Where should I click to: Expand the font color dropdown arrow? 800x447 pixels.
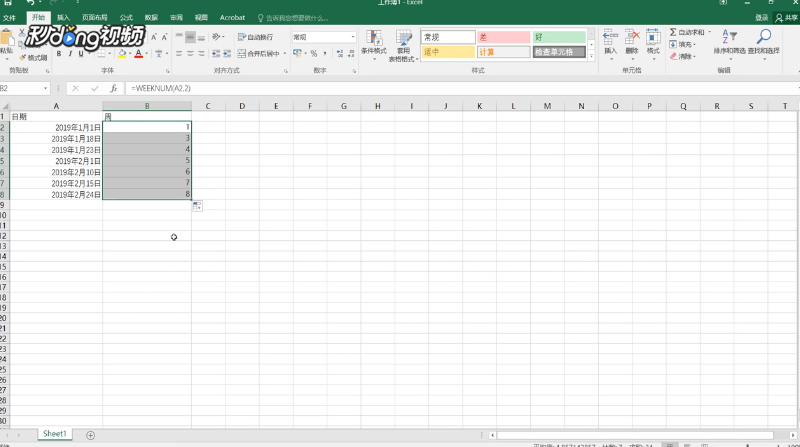pos(146,54)
